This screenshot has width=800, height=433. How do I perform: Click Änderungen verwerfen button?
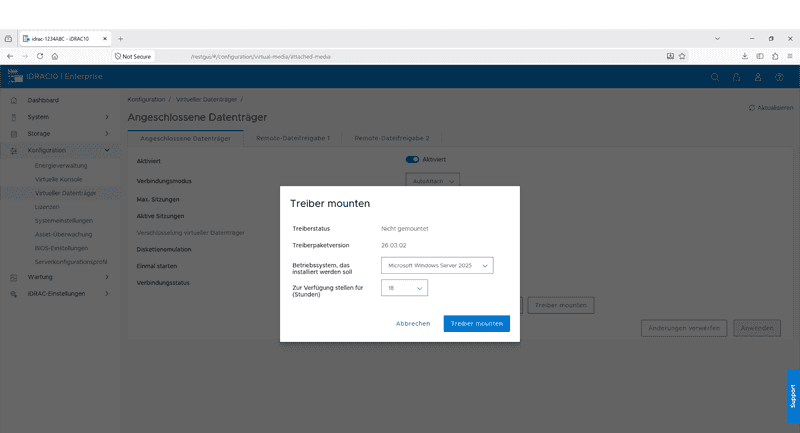tap(684, 328)
